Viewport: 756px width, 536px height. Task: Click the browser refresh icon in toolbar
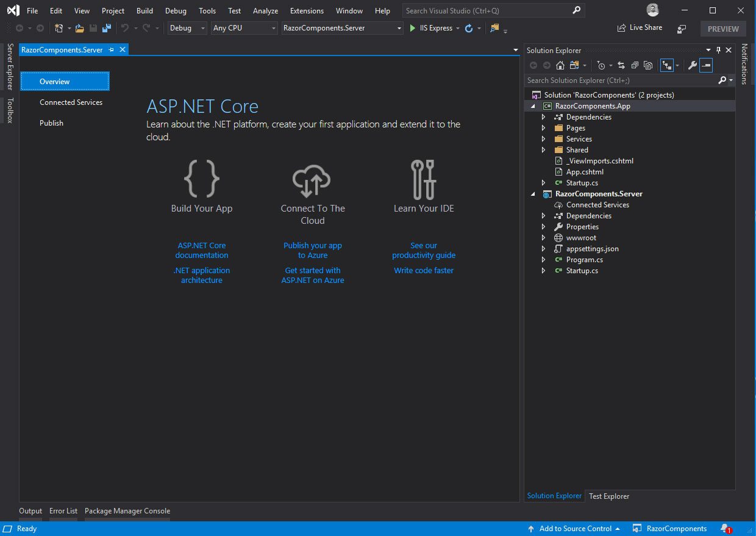469,28
